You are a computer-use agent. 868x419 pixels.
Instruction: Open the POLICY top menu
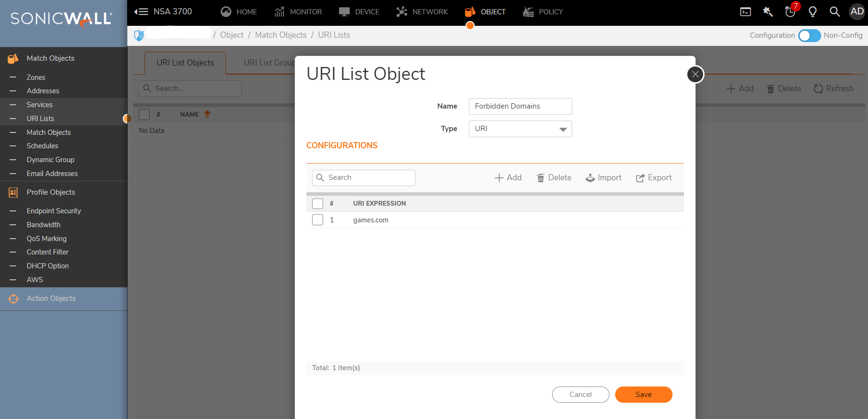[543, 12]
